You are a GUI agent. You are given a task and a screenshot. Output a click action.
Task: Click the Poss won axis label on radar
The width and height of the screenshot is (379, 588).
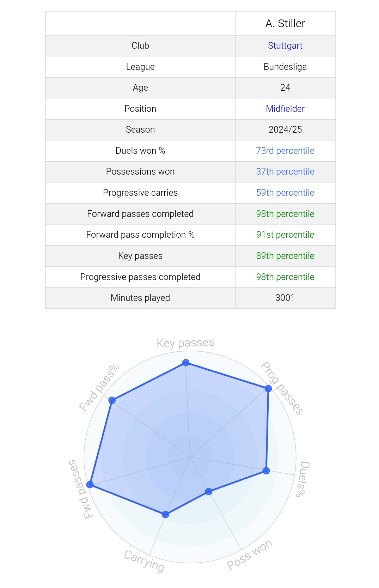point(249,554)
